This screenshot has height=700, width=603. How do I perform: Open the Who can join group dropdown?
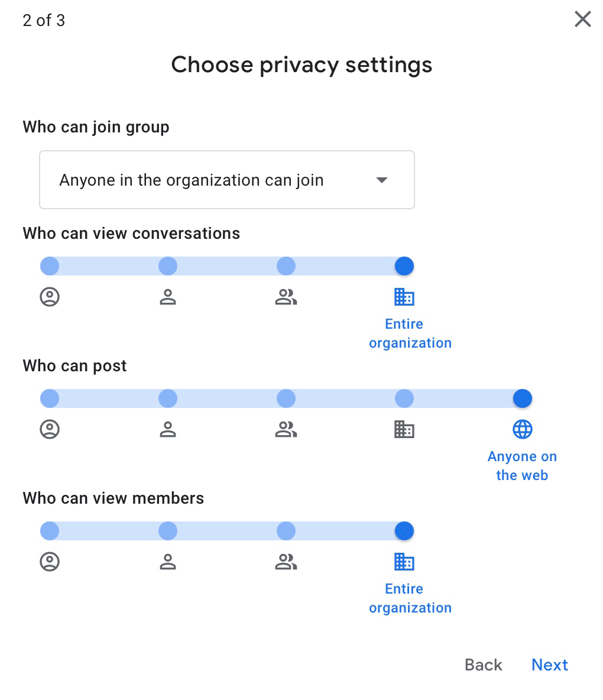tap(226, 180)
